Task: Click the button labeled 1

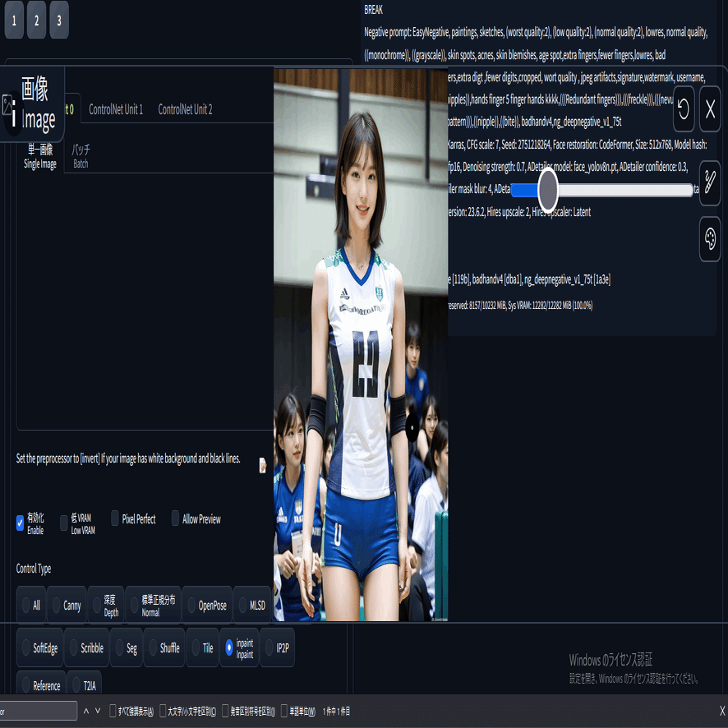Action: (14, 20)
